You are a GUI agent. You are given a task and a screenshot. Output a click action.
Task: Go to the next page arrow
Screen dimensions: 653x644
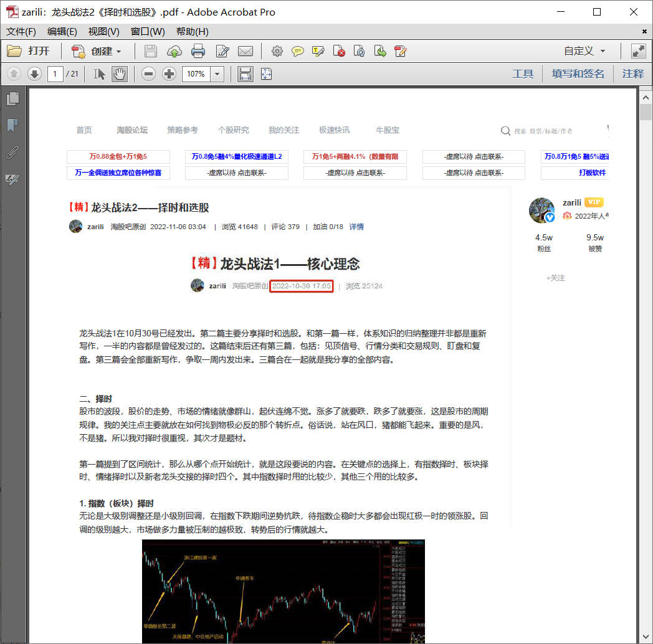point(34,74)
